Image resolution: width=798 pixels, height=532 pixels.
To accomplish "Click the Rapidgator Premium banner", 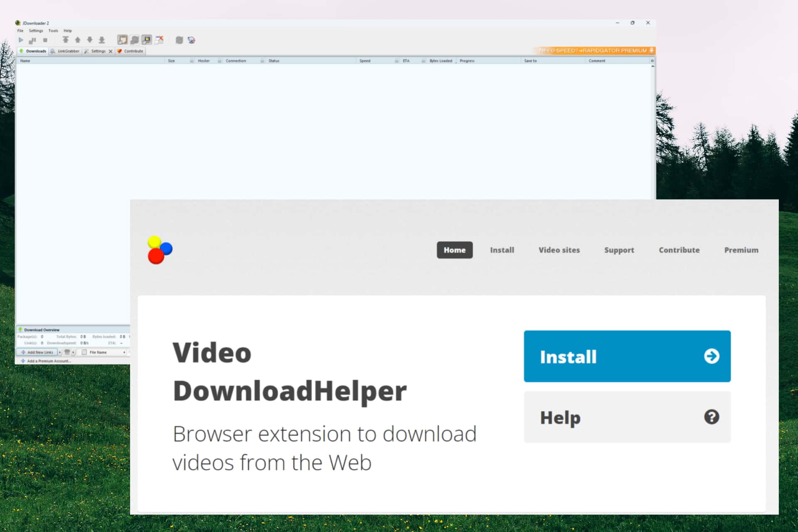I will click(595, 51).
